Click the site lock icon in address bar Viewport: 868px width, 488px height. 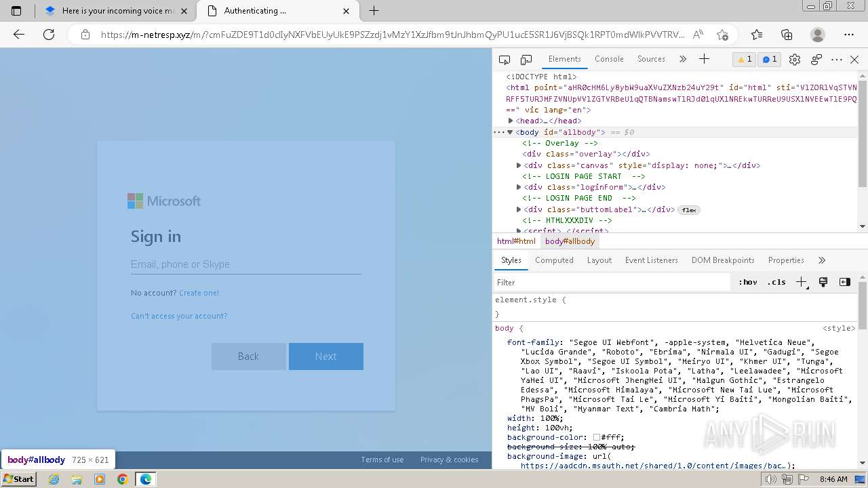click(x=85, y=35)
